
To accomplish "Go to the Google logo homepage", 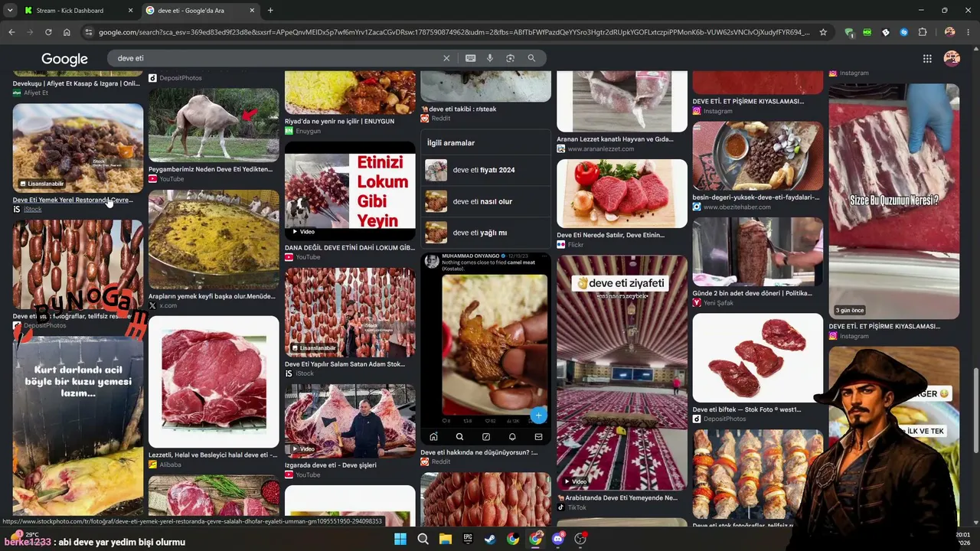I will click(64, 59).
